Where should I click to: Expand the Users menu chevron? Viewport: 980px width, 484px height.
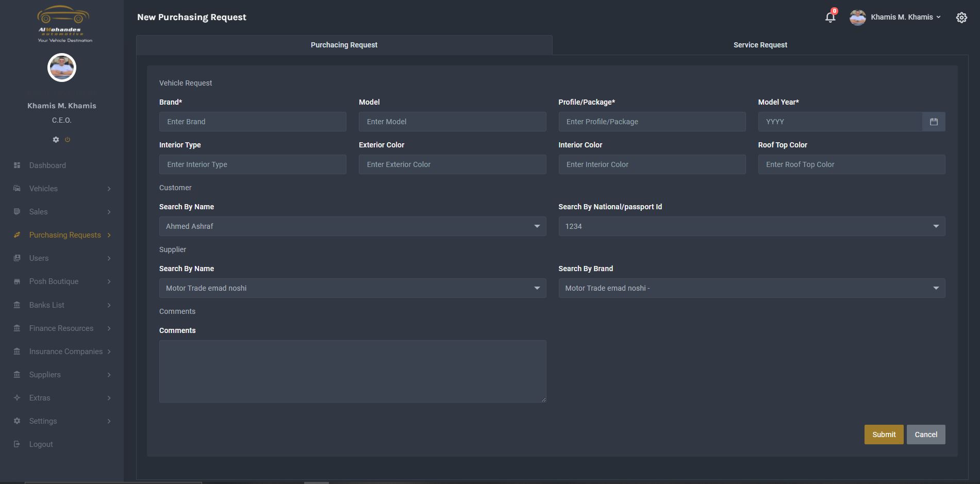(109, 258)
